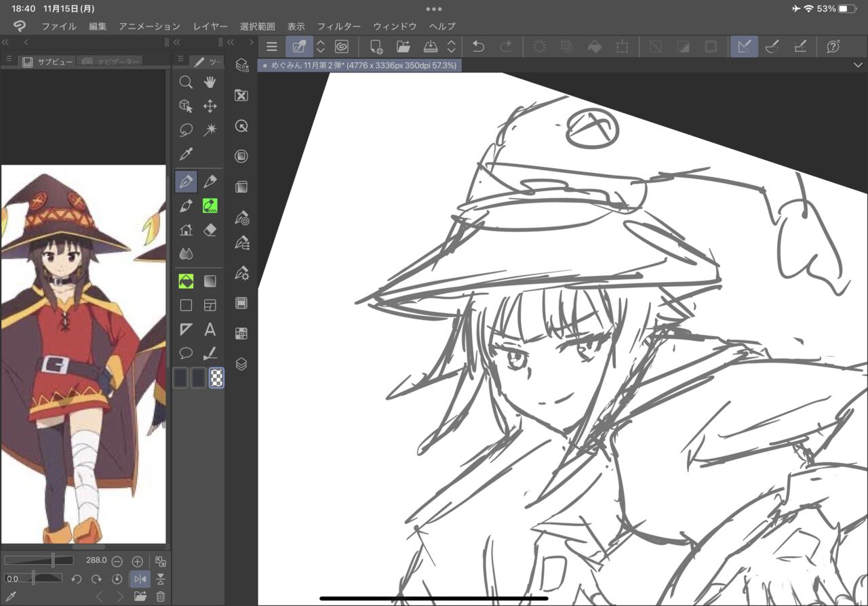Select the Zoom magnifier tool
This screenshot has height=606, width=868.
(186, 83)
